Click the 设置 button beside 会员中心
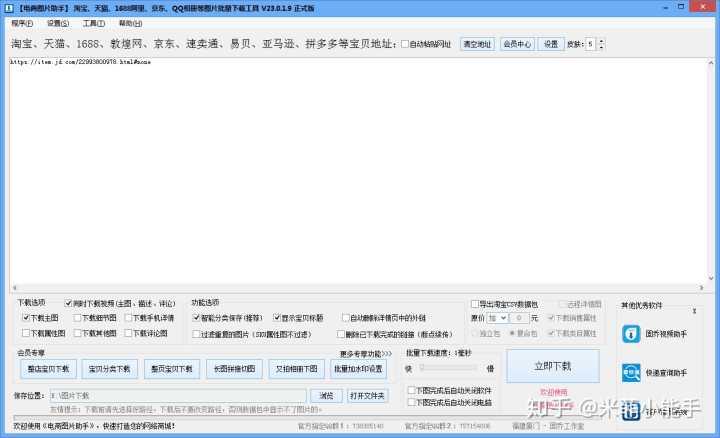Image resolution: width=720 pixels, height=438 pixels. click(551, 44)
